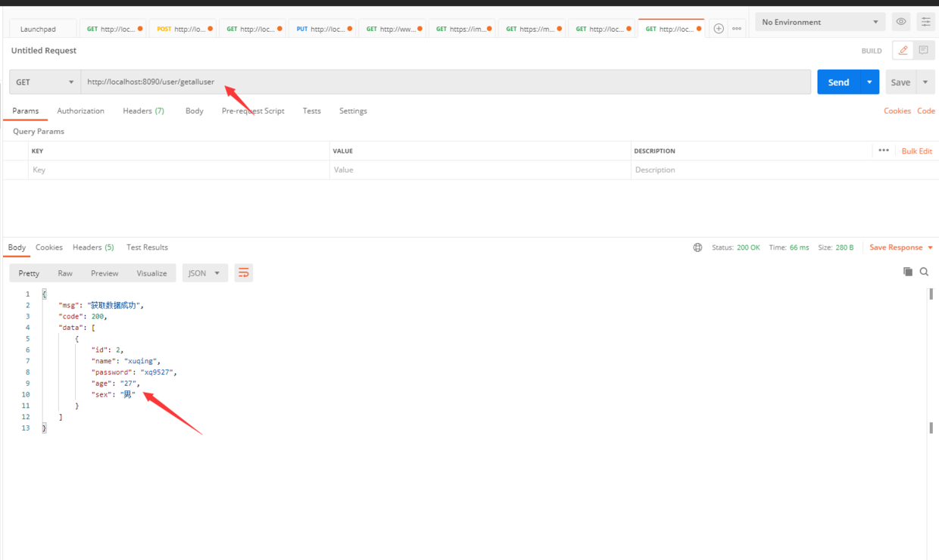The image size is (939, 560).
Task: Click the query param Value field
Action: [480, 170]
